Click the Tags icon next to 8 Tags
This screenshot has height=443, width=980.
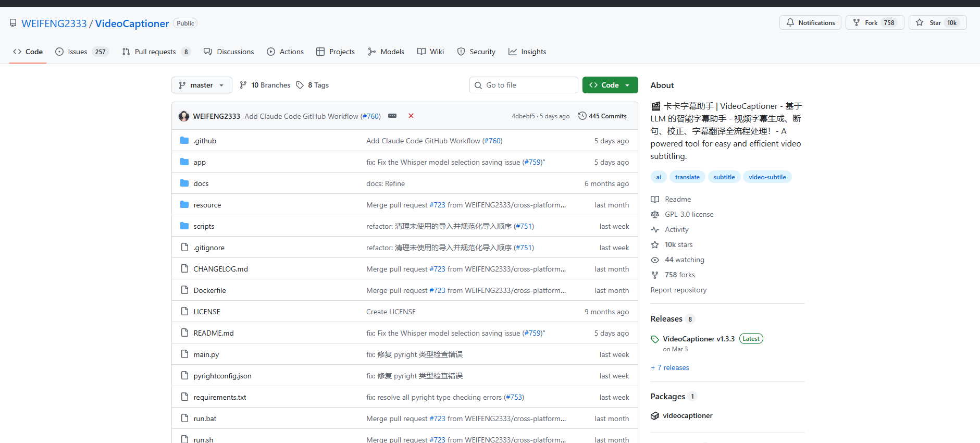(300, 85)
